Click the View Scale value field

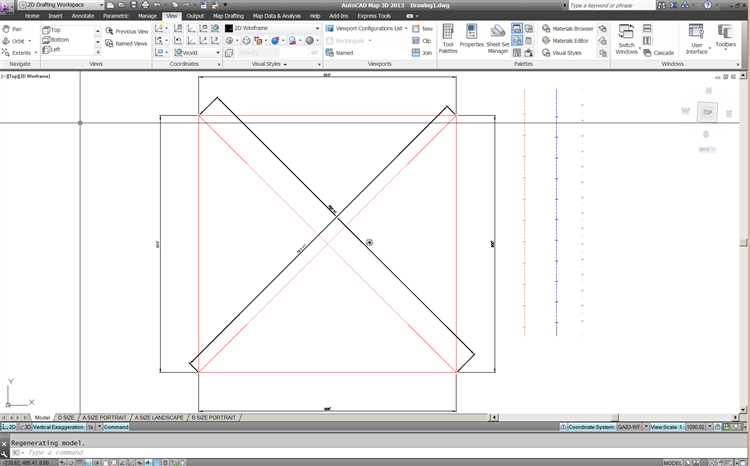pyautogui.click(x=696, y=427)
